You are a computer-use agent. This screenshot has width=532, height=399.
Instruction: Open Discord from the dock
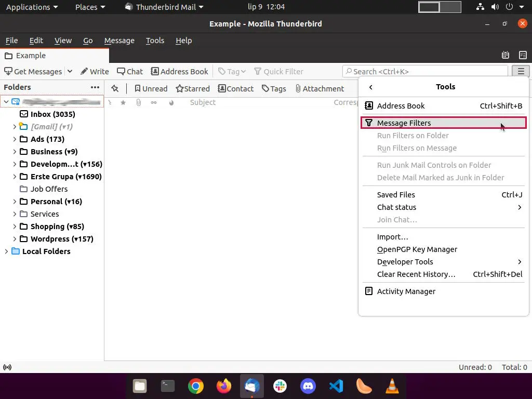tap(308, 386)
